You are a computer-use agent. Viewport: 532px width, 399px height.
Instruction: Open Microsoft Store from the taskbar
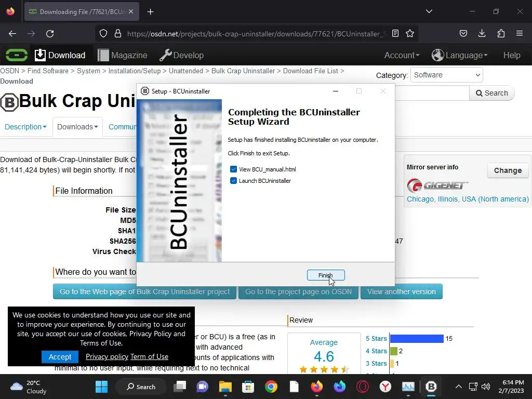[248, 387]
